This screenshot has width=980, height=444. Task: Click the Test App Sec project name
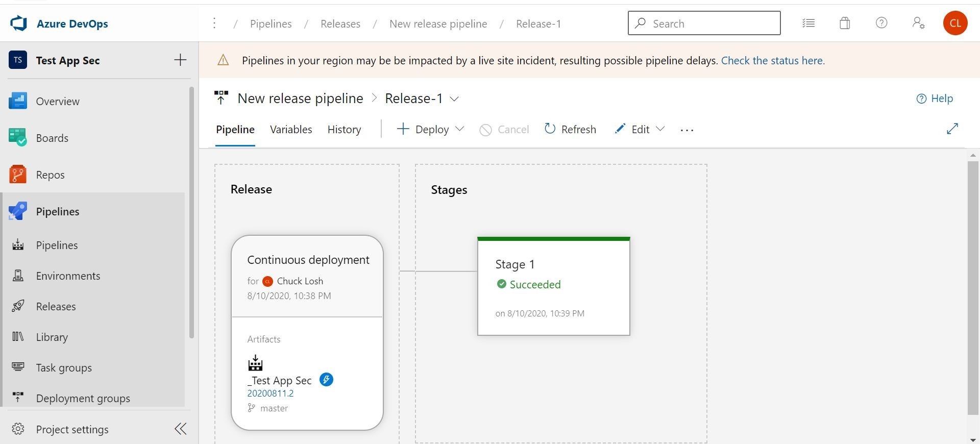pos(68,60)
